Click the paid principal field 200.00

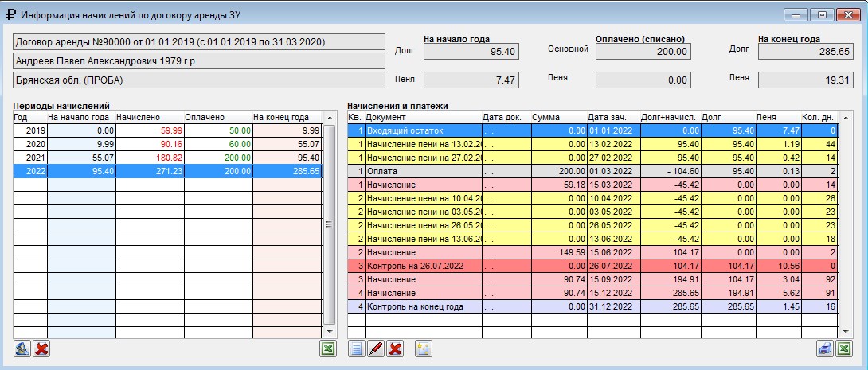click(643, 52)
